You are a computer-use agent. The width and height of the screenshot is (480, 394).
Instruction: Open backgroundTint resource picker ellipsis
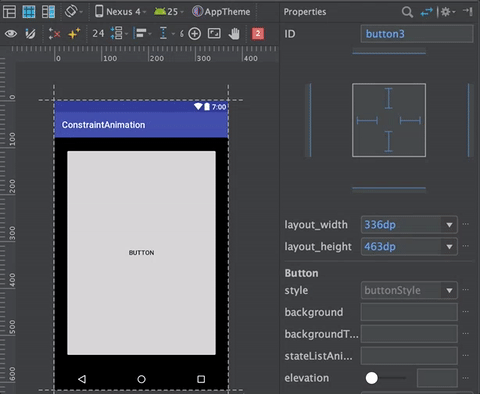[x=466, y=333]
